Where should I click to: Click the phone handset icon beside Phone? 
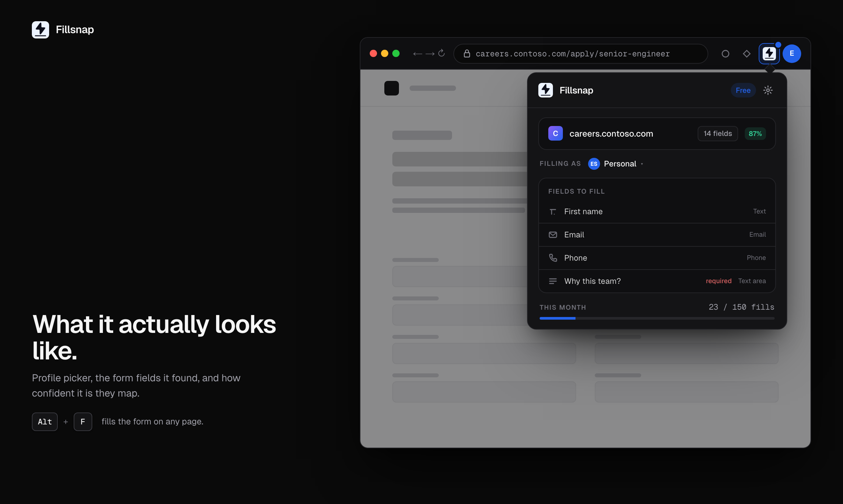pyautogui.click(x=553, y=258)
